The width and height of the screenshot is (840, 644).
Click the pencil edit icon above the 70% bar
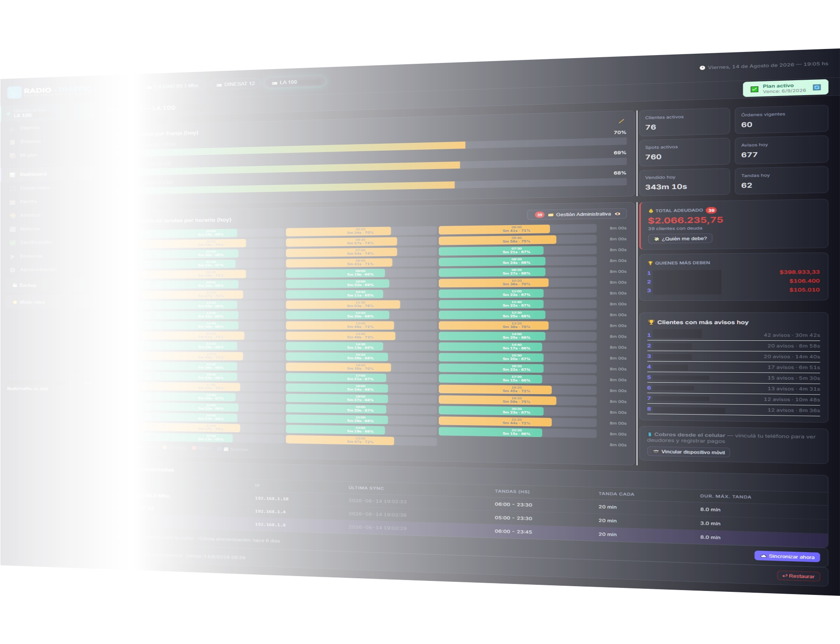click(x=621, y=121)
